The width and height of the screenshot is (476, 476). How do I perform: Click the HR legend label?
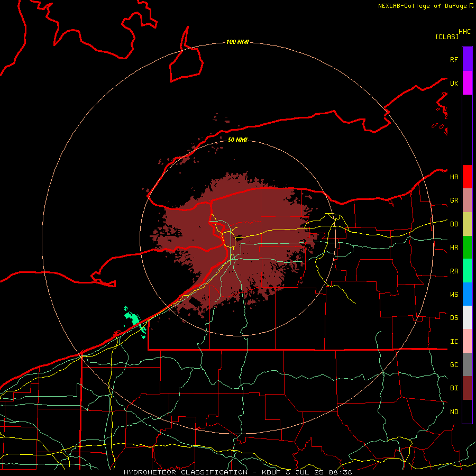pyautogui.click(x=454, y=248)
